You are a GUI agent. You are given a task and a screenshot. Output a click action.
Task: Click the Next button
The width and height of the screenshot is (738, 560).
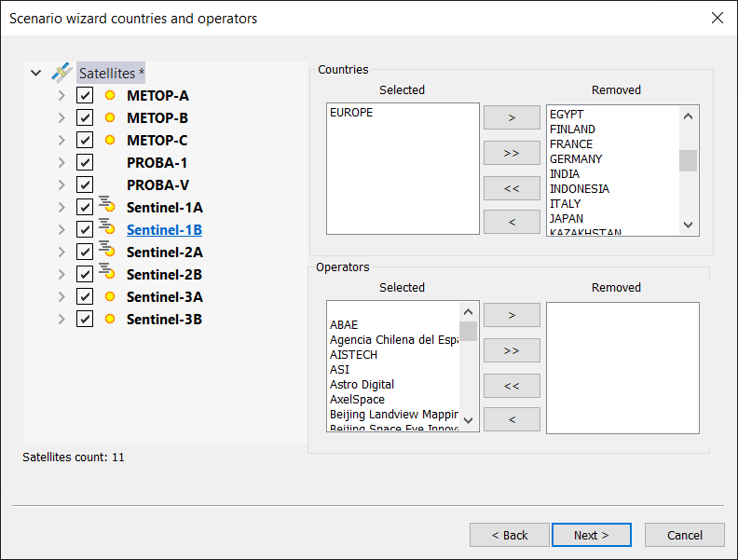click(591, 535)
